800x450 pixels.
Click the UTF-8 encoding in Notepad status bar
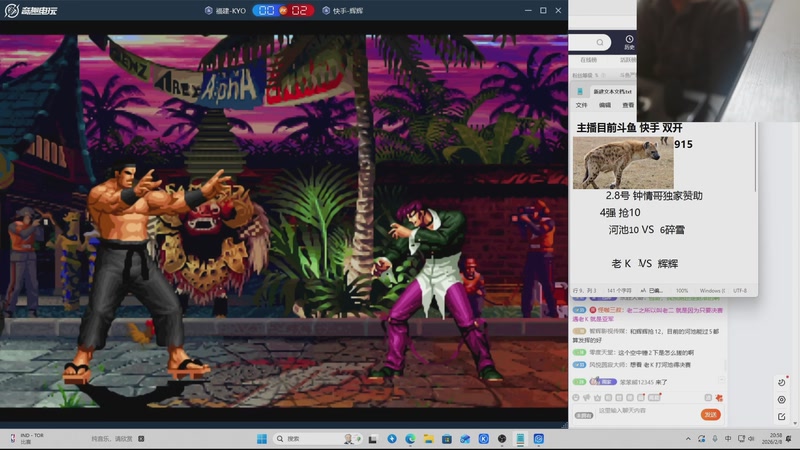tap(740, 290)
